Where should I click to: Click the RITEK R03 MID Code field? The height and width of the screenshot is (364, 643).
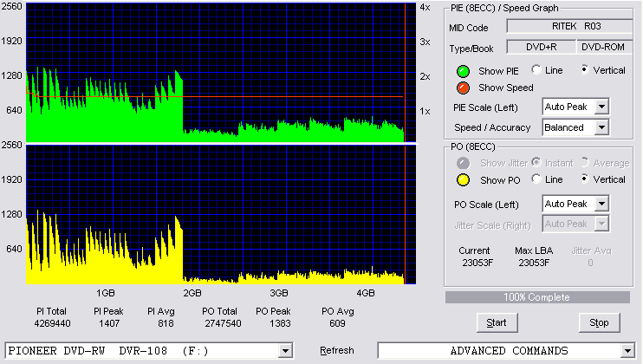(569, 26)
